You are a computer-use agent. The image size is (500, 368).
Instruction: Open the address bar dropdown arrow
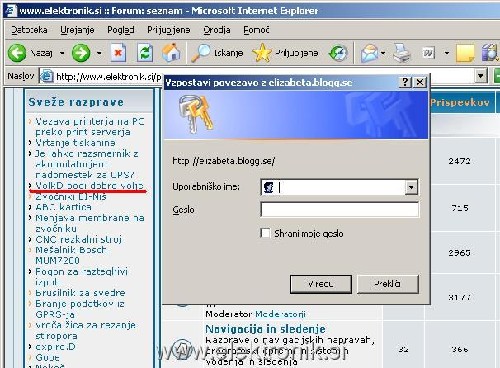point(480,76)
